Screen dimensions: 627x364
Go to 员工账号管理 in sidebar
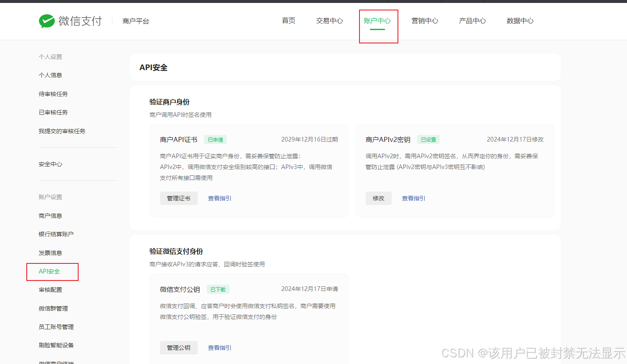(x=56, y=327)
